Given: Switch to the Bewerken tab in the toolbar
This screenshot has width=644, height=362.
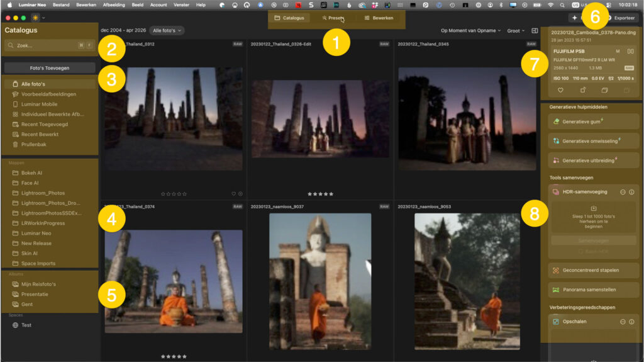Looking at the screenshot, I should pos(379,18).
